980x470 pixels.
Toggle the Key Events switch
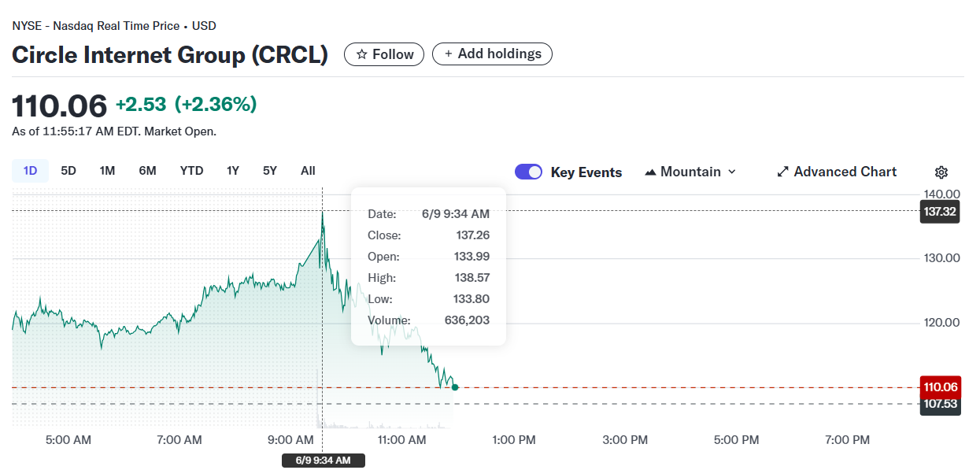tap(528, 172)
